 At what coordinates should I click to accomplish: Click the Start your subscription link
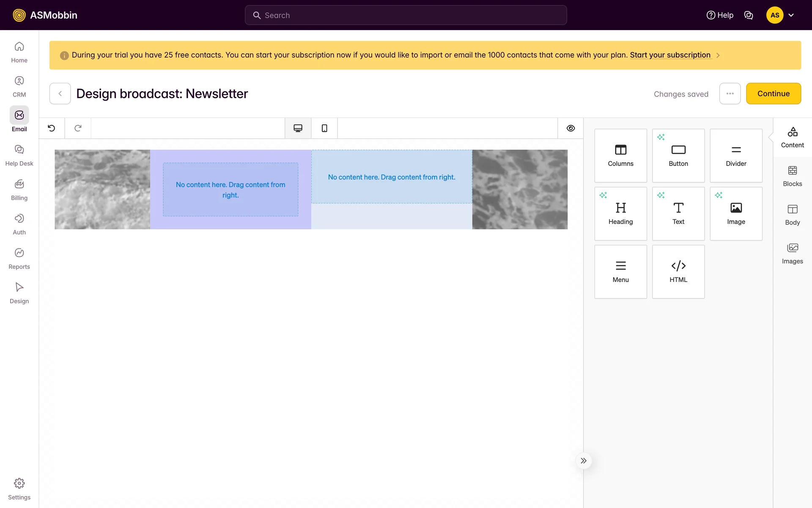670,55
